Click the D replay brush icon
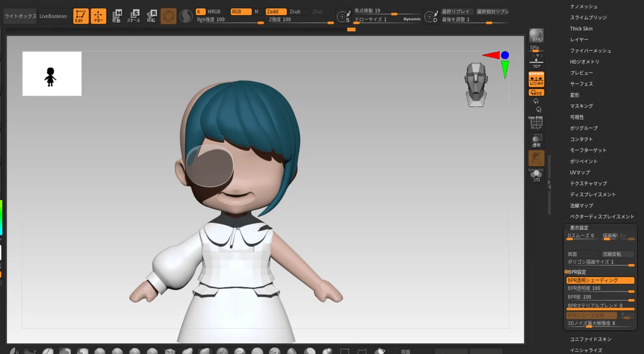The width and height of the screenshot is (644, 354). 430,17
